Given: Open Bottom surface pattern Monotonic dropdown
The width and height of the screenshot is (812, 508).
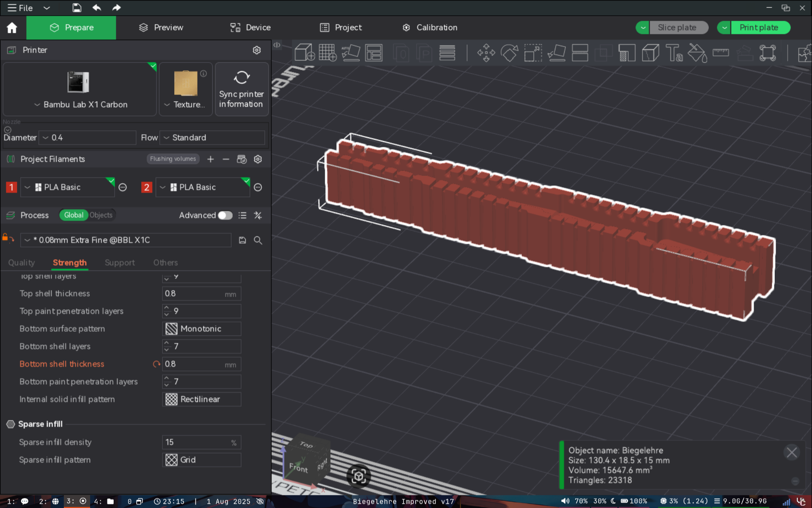Looking at the screenshot, I should [202, 329].
